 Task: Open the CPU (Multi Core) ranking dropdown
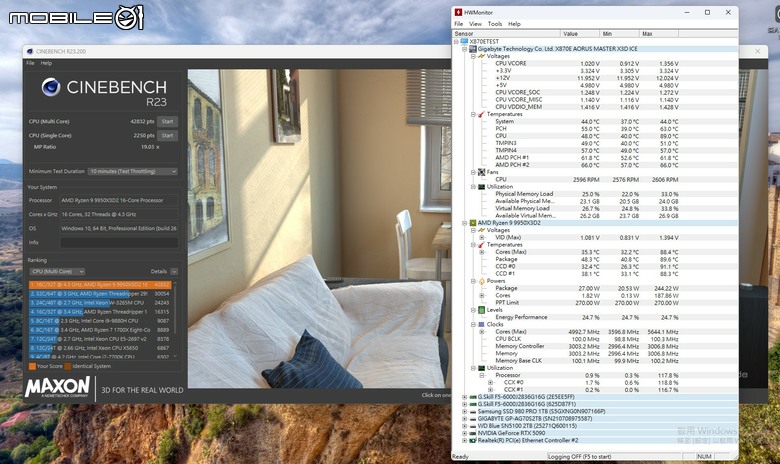coord(57,272)
